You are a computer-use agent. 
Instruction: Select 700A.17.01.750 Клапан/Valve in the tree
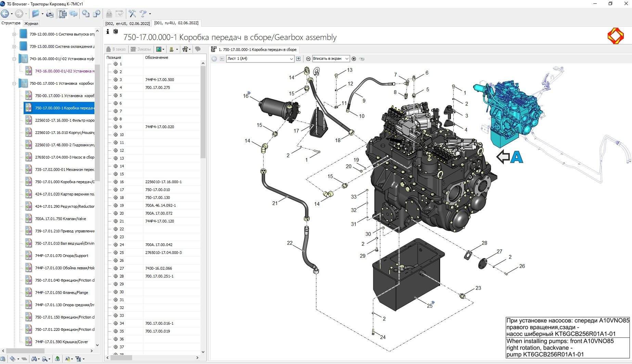click(x=60, y=219)
